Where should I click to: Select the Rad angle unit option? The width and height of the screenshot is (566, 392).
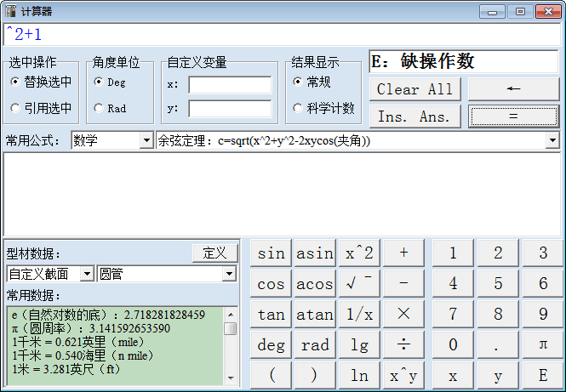pyautogui.click(x=99, y=108)
